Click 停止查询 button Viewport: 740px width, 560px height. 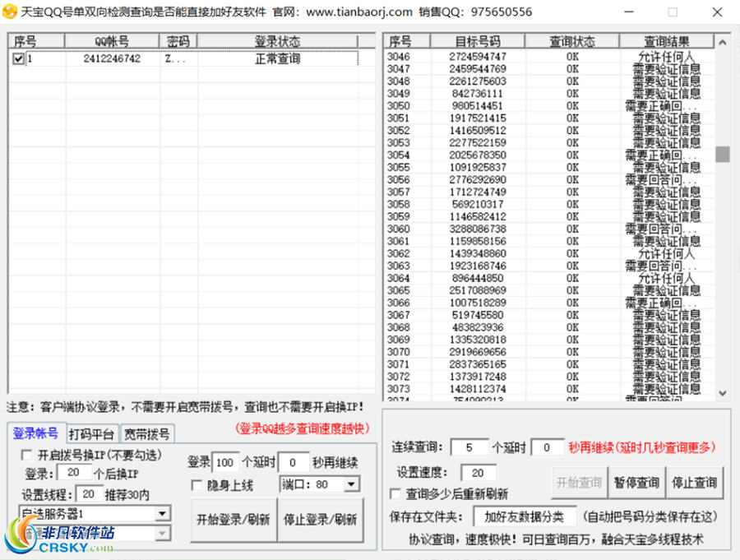click(694, 483)
